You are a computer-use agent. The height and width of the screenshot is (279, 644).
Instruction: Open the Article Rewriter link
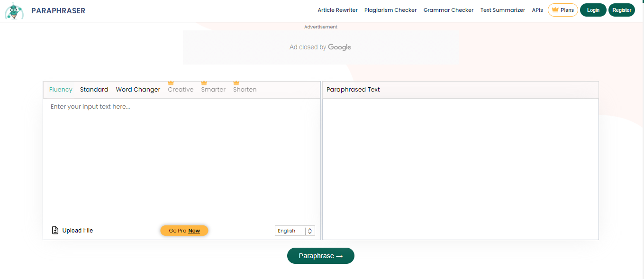[x=337, y=10]
